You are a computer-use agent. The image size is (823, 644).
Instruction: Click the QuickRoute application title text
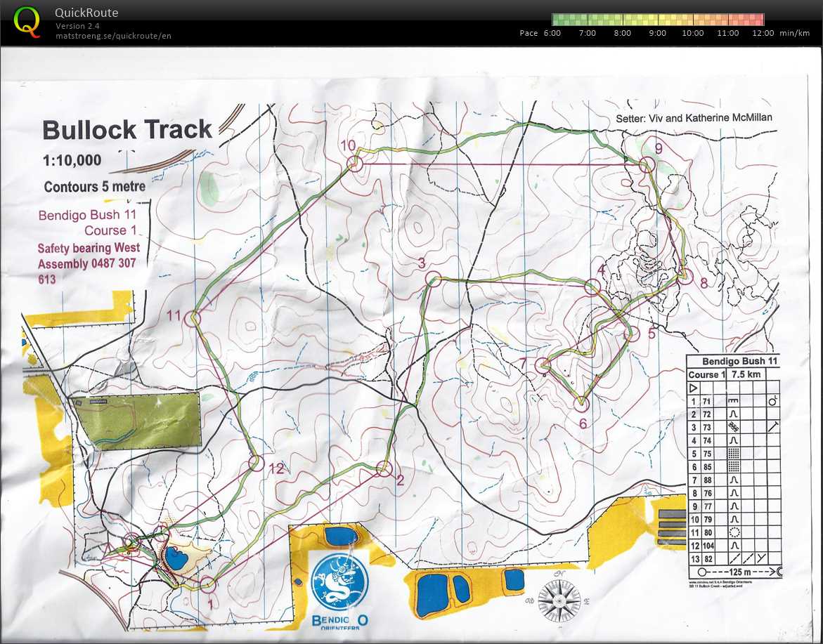coord(87,13)
